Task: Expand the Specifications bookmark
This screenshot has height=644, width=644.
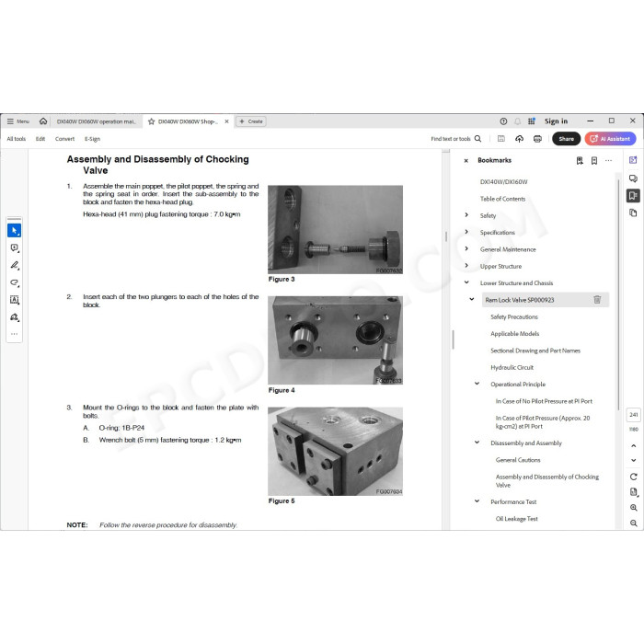Action: (466, 232)
